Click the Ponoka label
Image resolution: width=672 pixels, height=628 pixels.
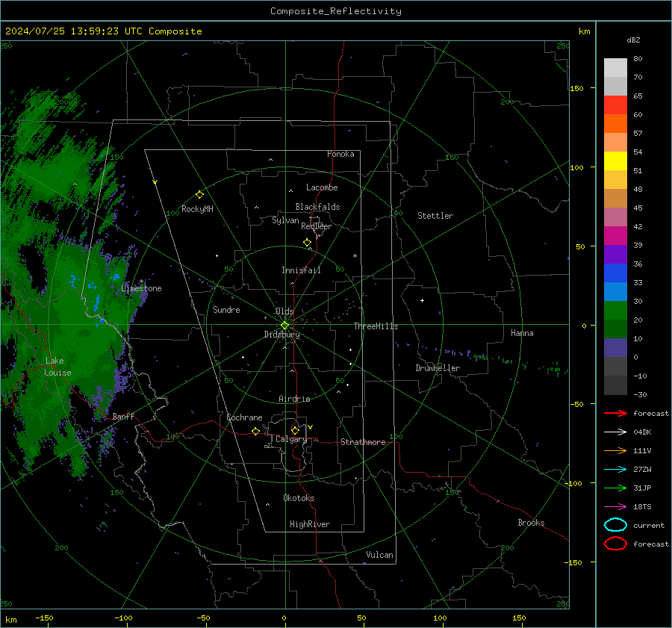click(340, 154)
